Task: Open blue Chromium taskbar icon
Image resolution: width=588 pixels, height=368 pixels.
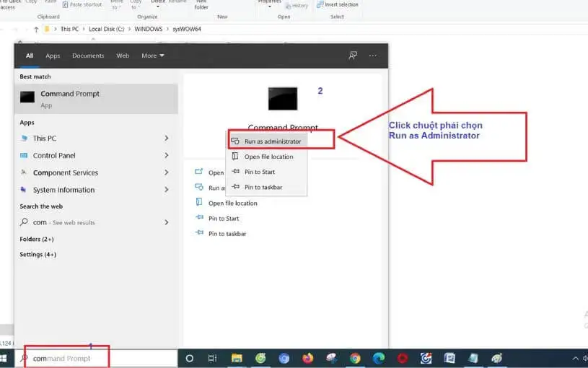Action: [284, 359]
